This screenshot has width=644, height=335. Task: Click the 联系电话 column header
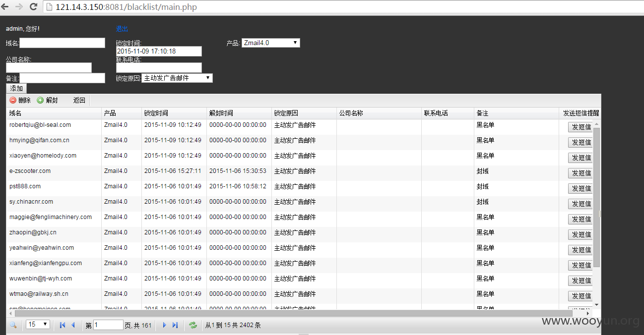point(448,113)
